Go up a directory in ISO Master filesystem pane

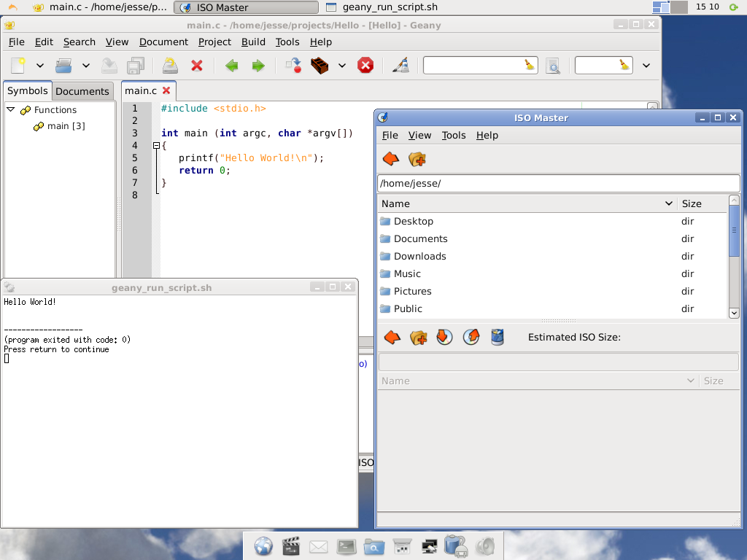[x=391, y=159]
